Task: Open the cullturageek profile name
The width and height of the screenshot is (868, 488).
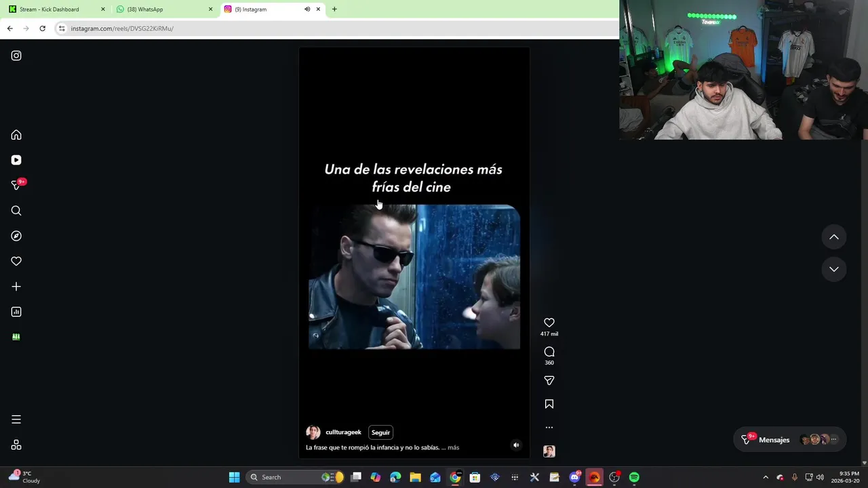Action: pyautogui.click(x=343, y=432)
